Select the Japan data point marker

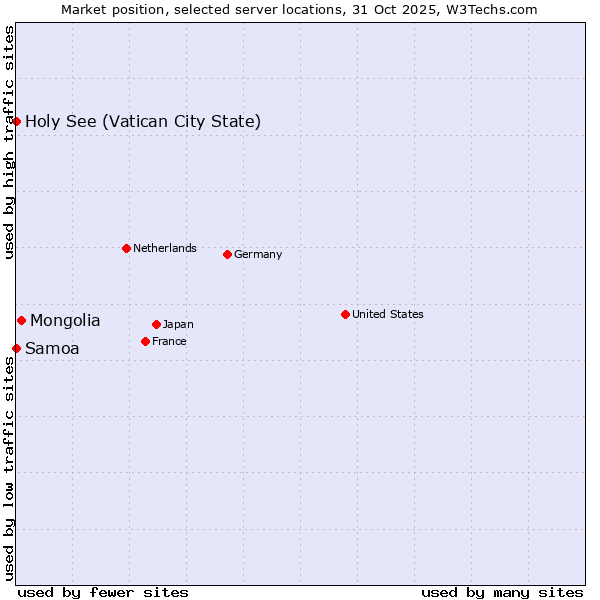(156, 324)
